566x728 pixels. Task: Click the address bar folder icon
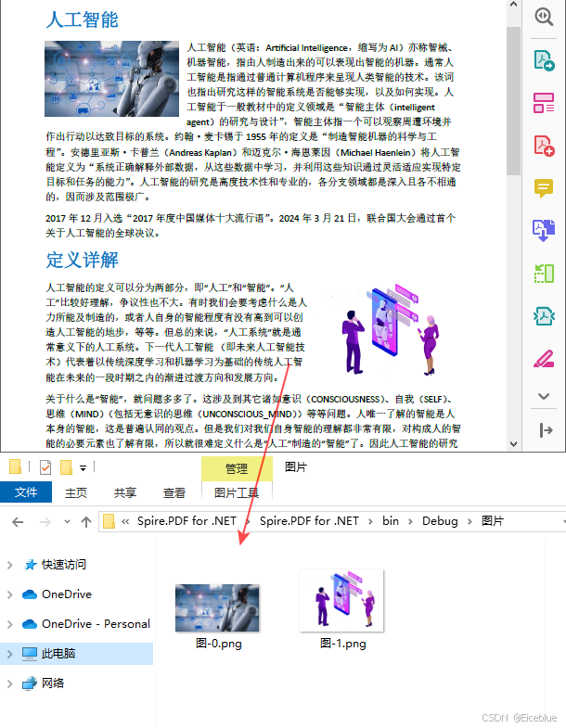pos(109,521)
